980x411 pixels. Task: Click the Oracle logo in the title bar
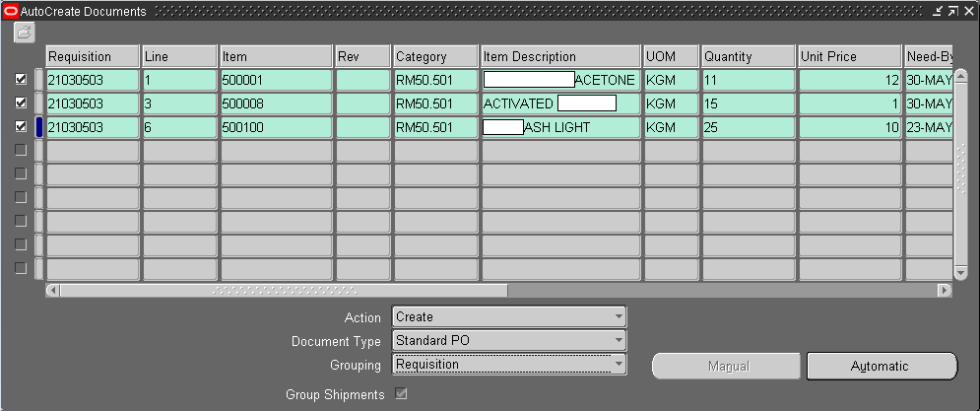pyautogui.click(x=11, y=11)
